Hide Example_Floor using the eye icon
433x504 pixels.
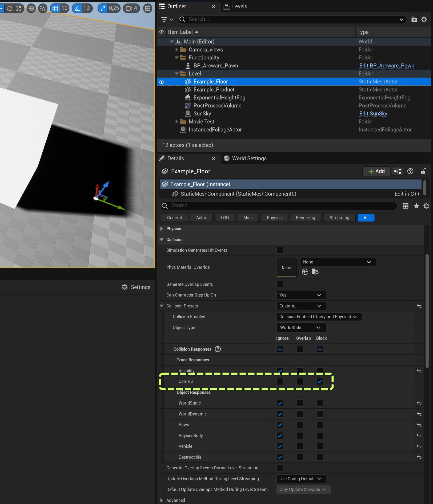[x=162, y=82]
